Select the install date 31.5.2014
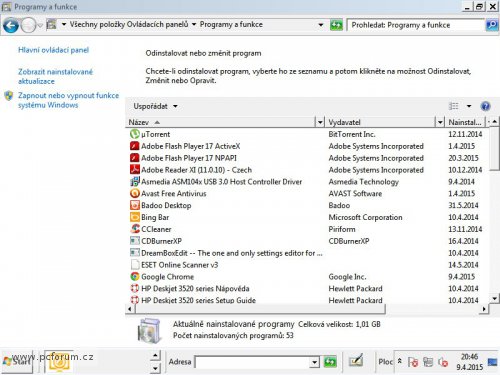 (463, 205)
